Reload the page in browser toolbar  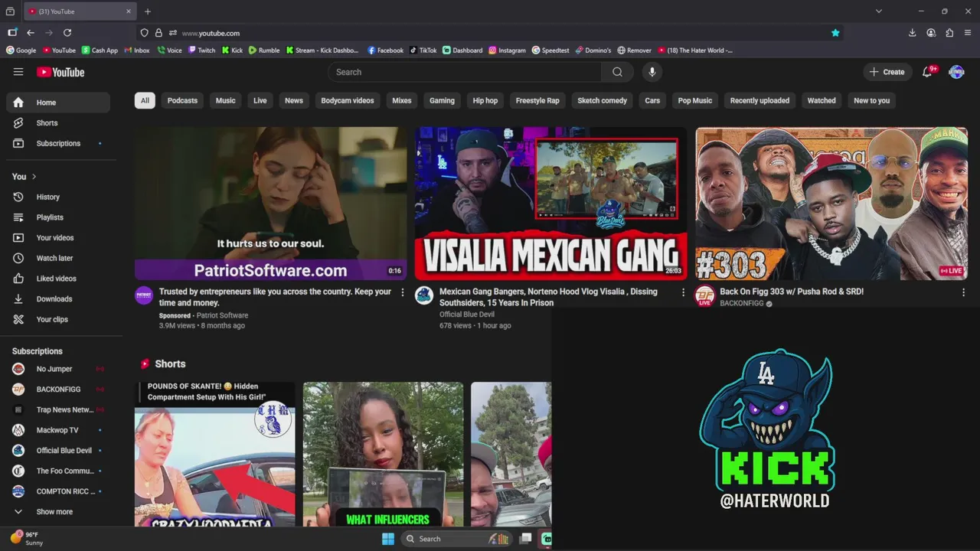pos(67,33)
